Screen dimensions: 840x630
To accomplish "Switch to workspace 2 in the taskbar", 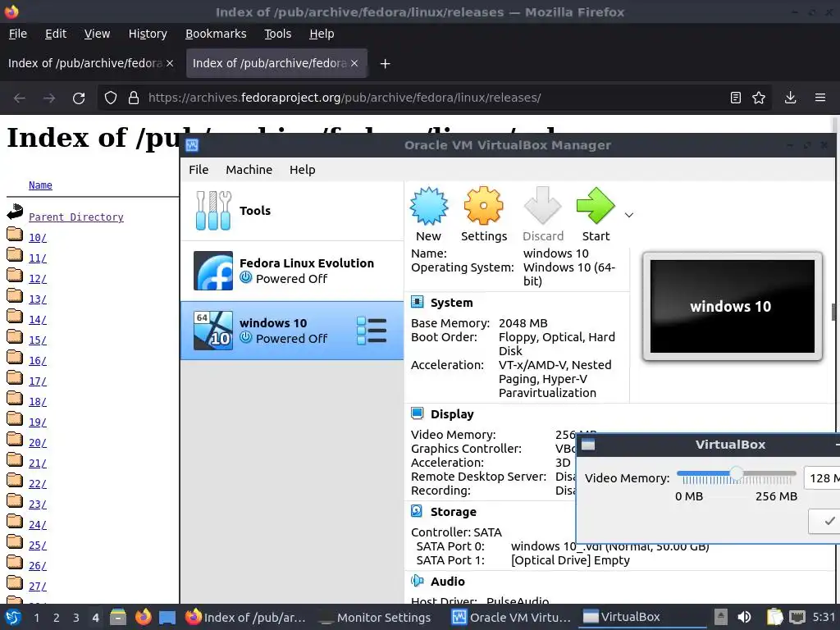I will pos(57,618).
